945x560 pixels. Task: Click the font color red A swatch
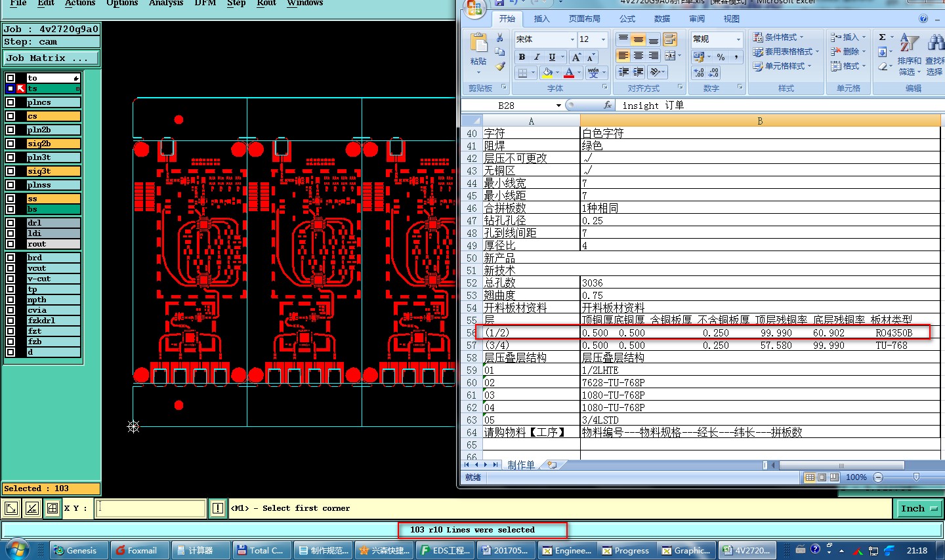tap(570, 73)
